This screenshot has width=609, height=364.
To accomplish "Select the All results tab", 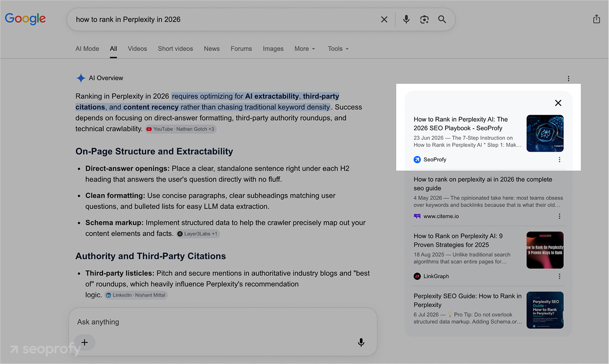I will [x=113, y=49].
